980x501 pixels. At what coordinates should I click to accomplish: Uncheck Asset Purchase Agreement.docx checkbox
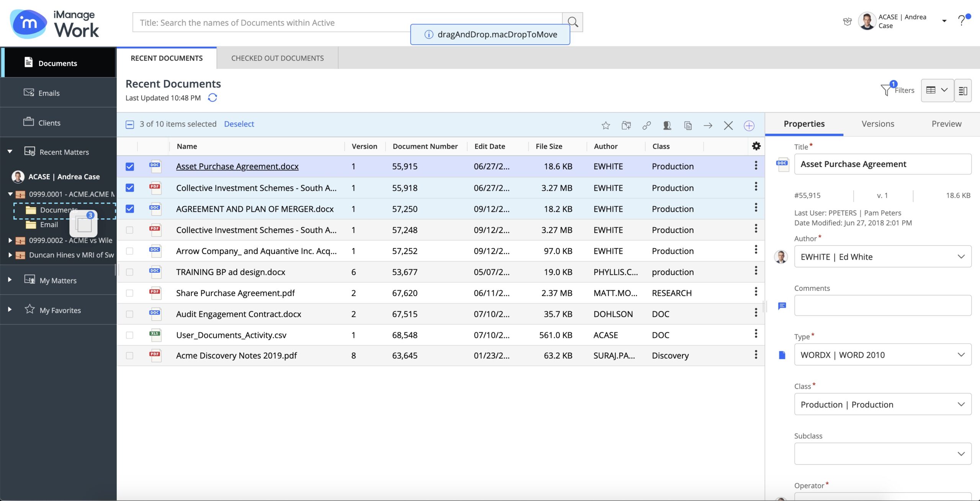130,166
